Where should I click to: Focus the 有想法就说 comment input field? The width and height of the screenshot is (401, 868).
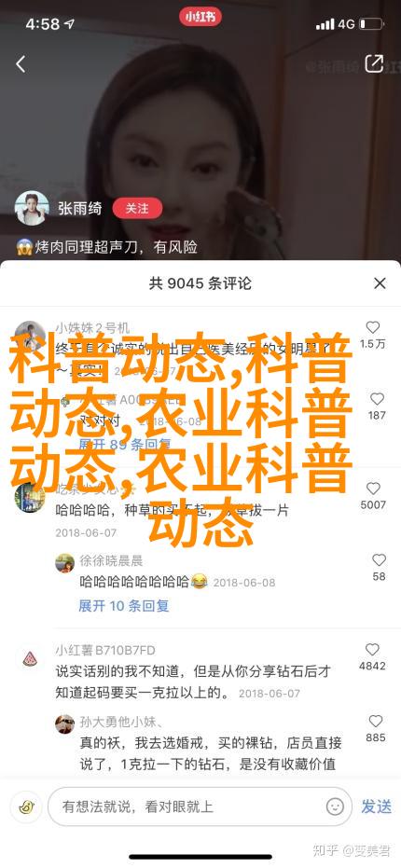[200, 806]
